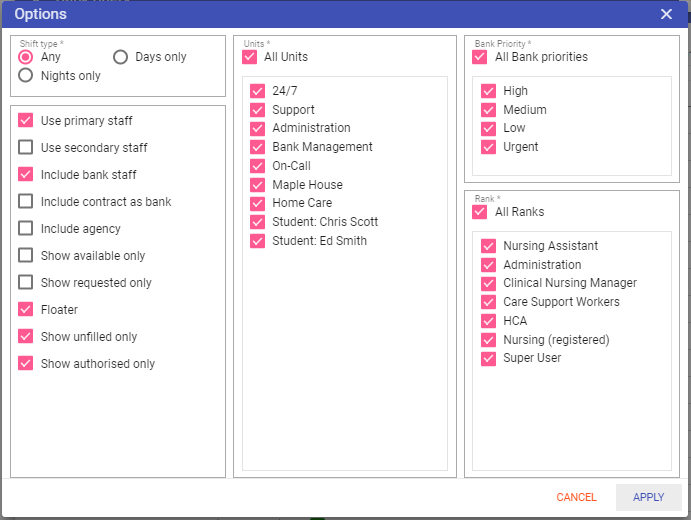Toggle the All Ranks checkbox

point(481,212)
